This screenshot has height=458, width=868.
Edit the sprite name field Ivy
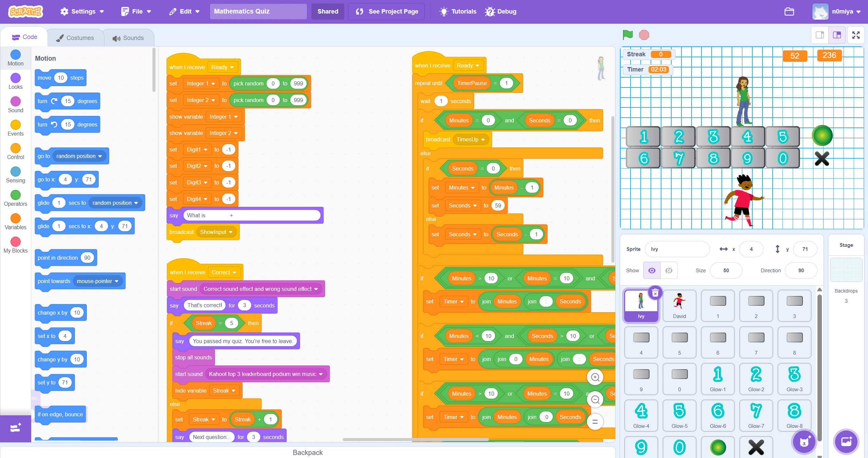pos(677,249)
